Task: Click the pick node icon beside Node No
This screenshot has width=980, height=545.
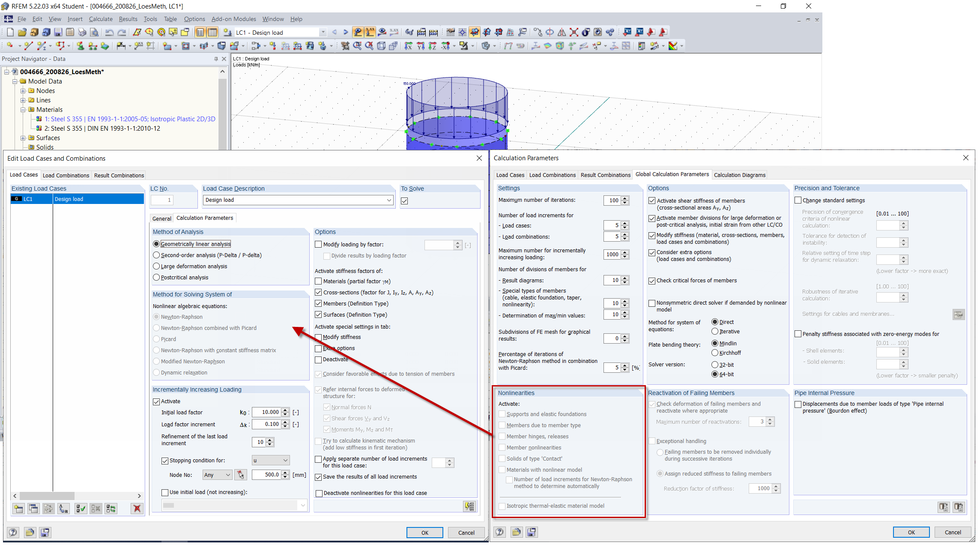Action: (241, 475)
